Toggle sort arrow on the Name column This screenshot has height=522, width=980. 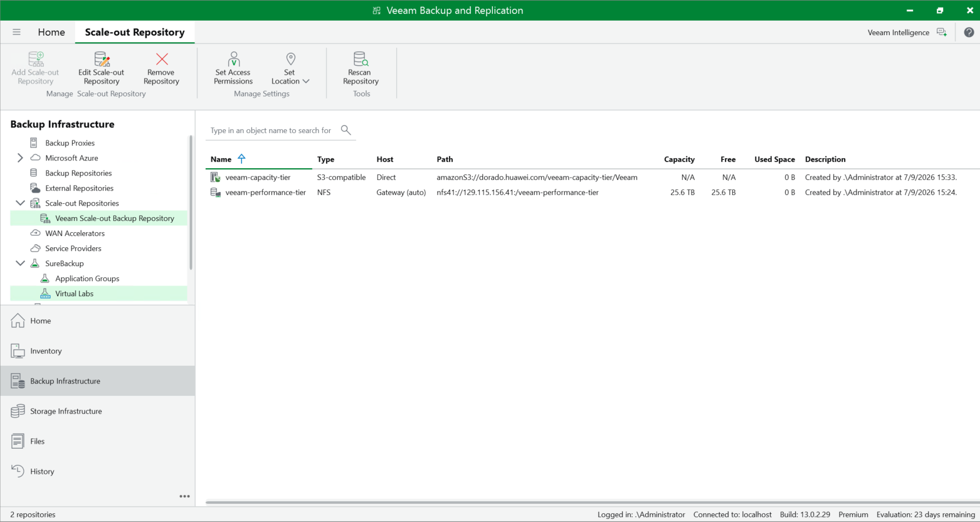tap(241, 159)
